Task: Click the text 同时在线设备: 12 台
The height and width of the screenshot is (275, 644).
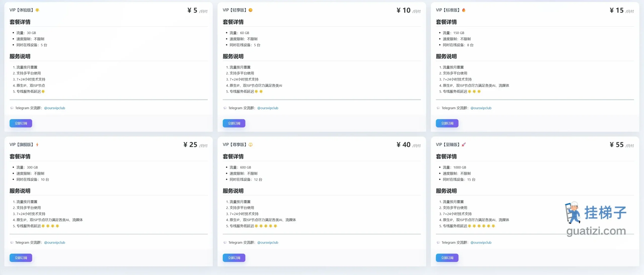Action: pos(246,180)
